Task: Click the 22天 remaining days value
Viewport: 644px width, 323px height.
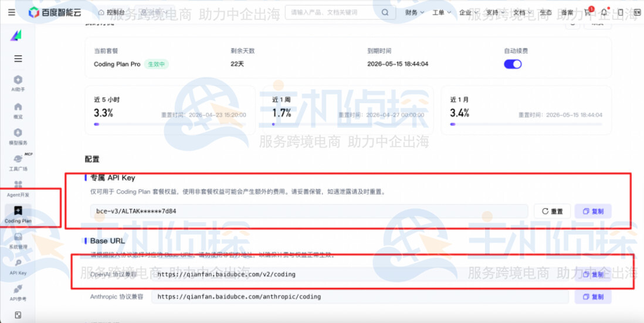Action: click(237, 64)
